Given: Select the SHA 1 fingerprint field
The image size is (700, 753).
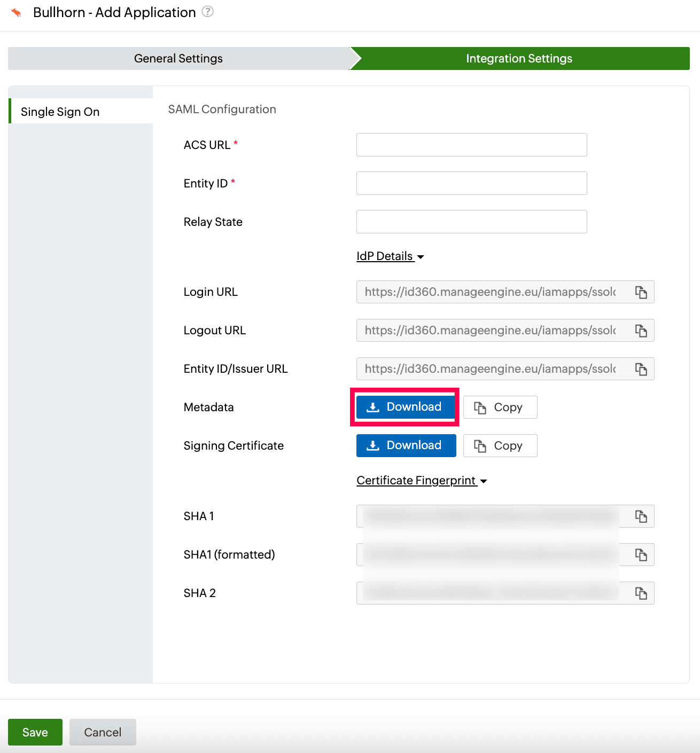Looking at the screenshot, I should click(x=505, y=516).
